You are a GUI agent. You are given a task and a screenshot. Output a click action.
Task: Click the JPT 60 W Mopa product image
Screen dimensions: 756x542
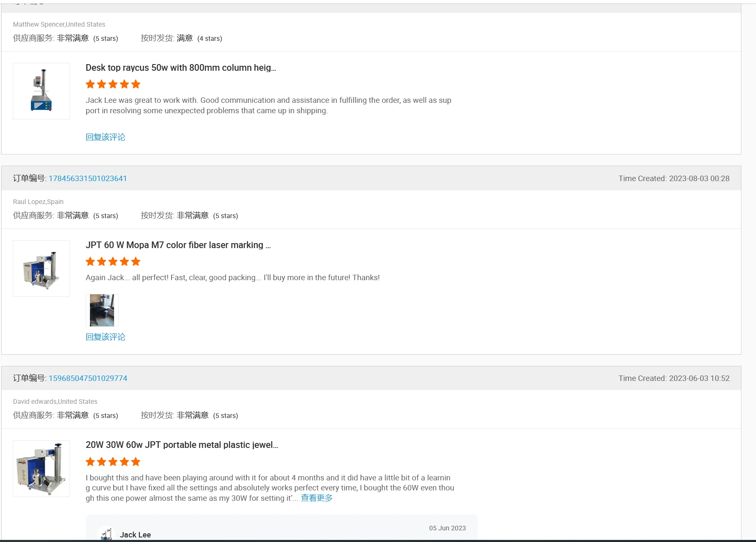(x=41, y=269)
